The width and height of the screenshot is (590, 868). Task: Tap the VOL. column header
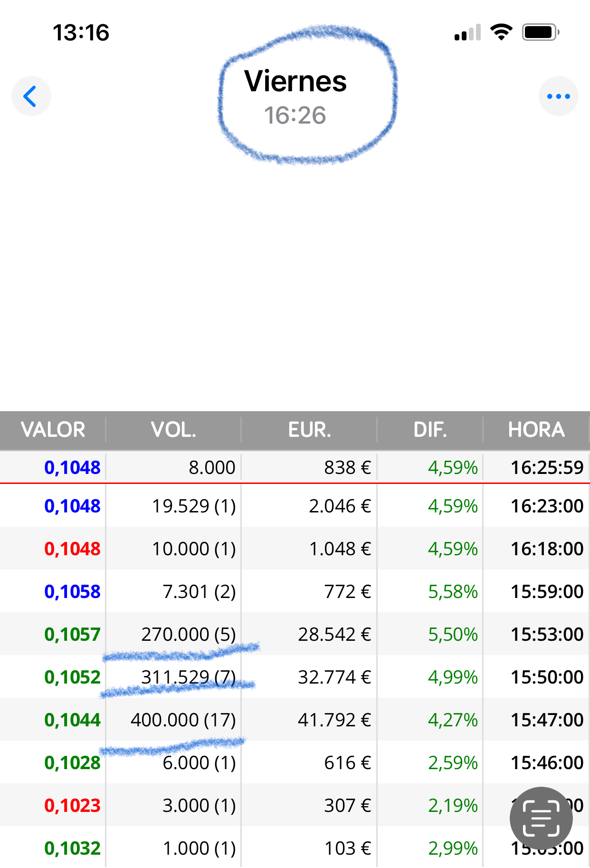173,430
